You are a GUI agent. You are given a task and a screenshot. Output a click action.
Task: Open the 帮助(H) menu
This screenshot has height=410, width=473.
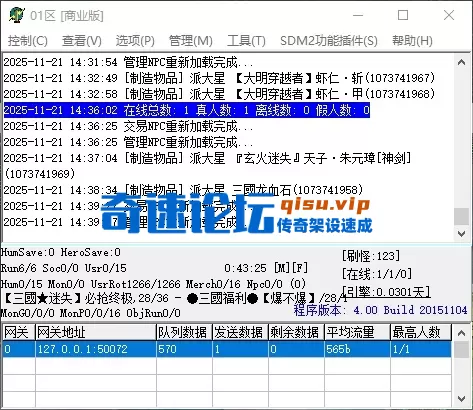click(x=412, y=41)
